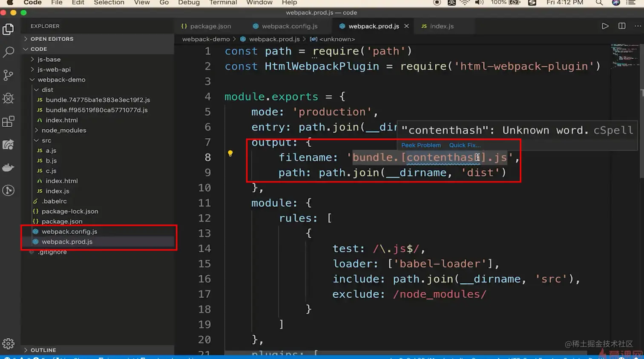This screenshot has width=644, height=359.
Task: Click Peek Problem in the hover popup
Action: (x=421, y=145)
